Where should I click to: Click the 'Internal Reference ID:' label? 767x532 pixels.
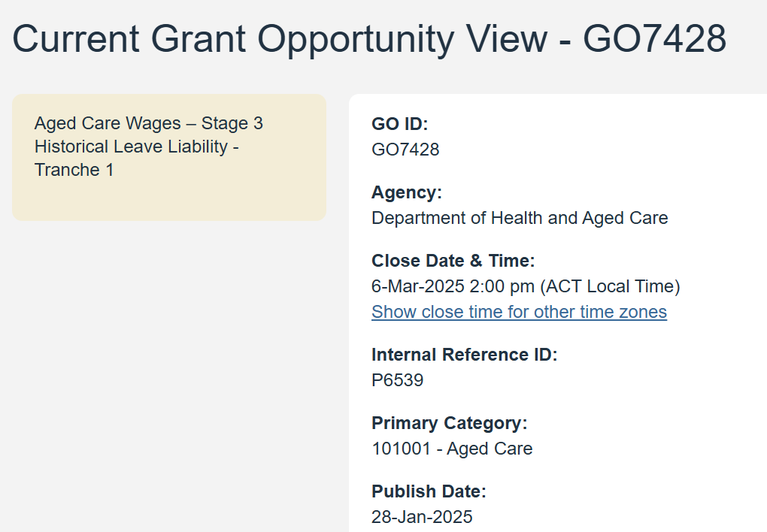tap(464, 355)
